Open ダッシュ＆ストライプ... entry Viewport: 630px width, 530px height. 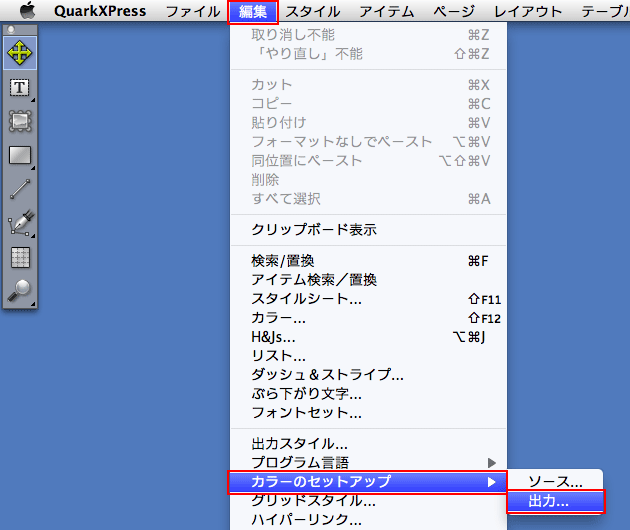pos(368,374)
